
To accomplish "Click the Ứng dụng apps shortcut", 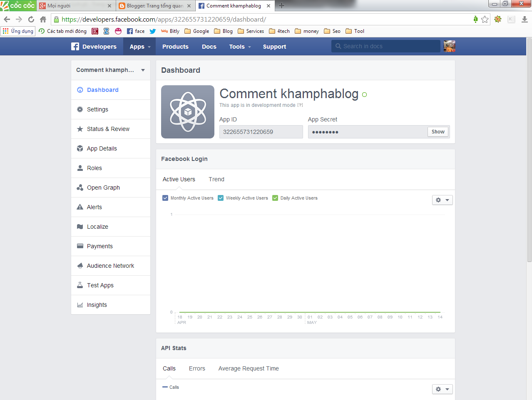I will coord(18,31).
